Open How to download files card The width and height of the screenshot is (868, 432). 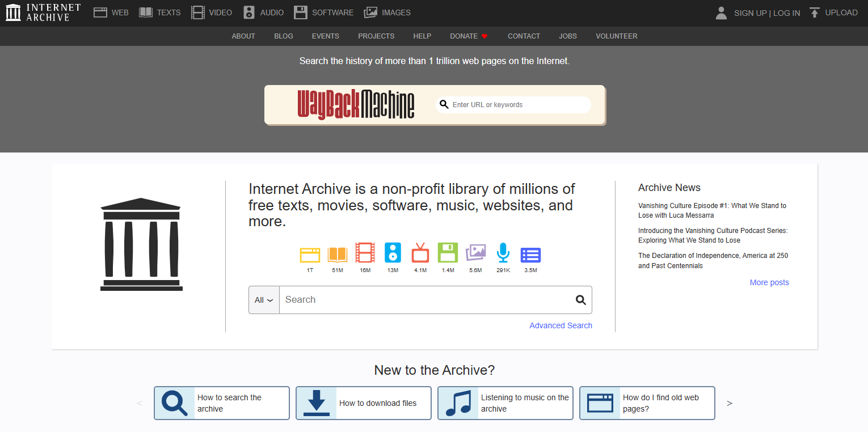coord(364,403)
